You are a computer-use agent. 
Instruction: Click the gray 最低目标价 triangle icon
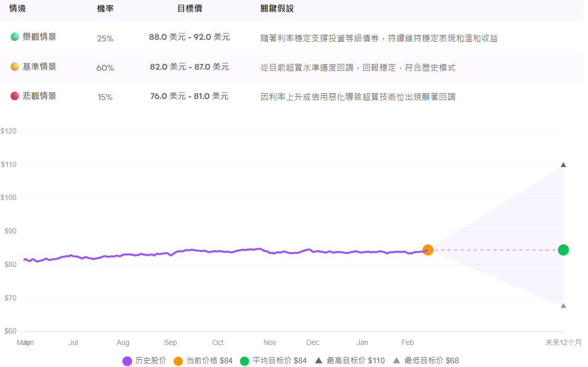[397, 361]
